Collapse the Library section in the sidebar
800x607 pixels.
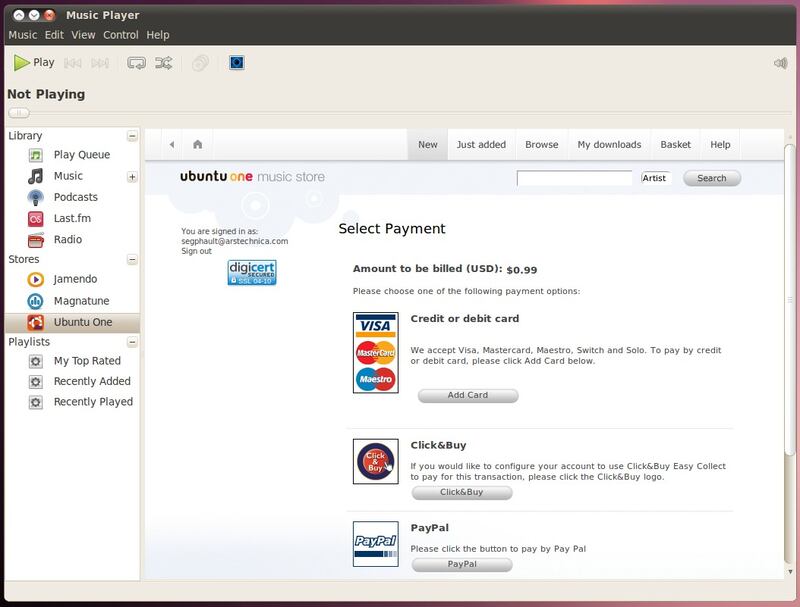point(132,136)
